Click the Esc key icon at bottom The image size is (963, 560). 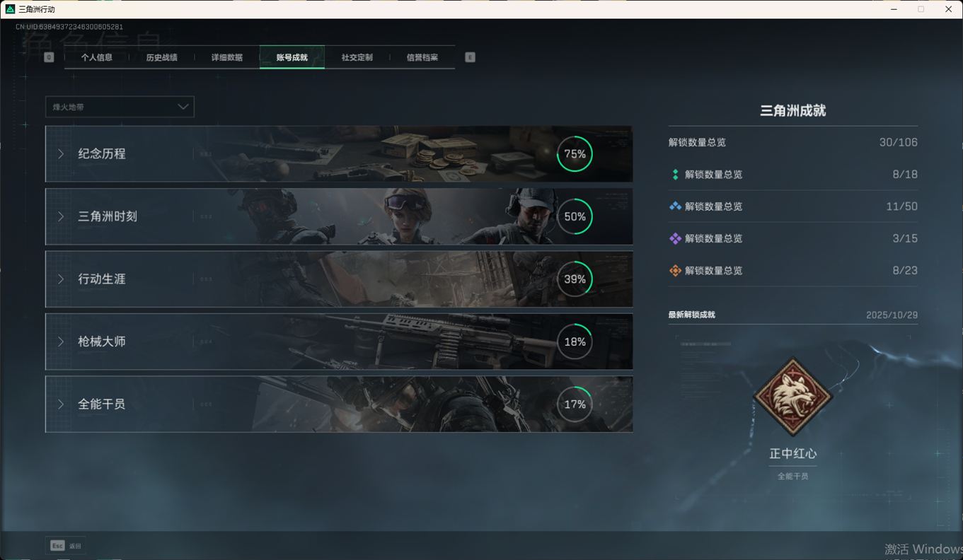click(57, 546)
